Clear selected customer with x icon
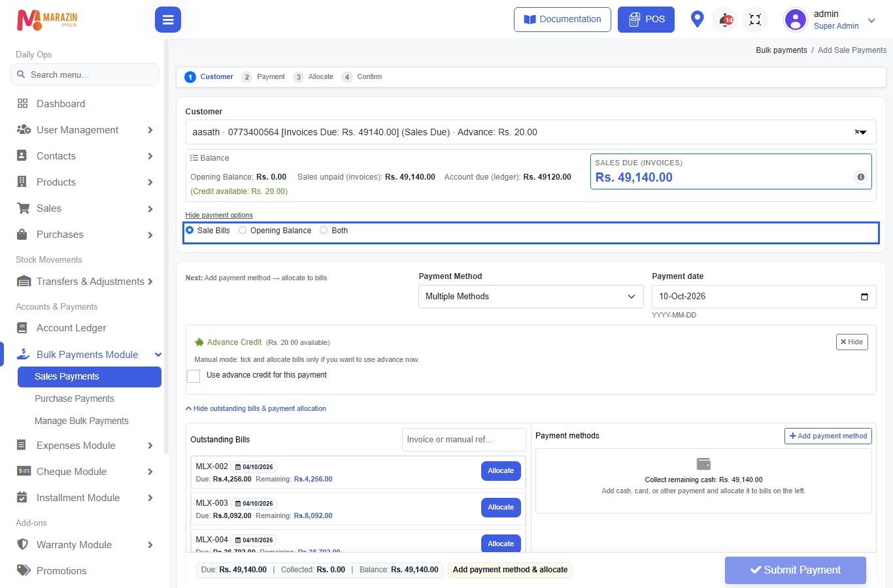Image resolution: width=893 pixels, height=588 pixels. pos(857,132)
